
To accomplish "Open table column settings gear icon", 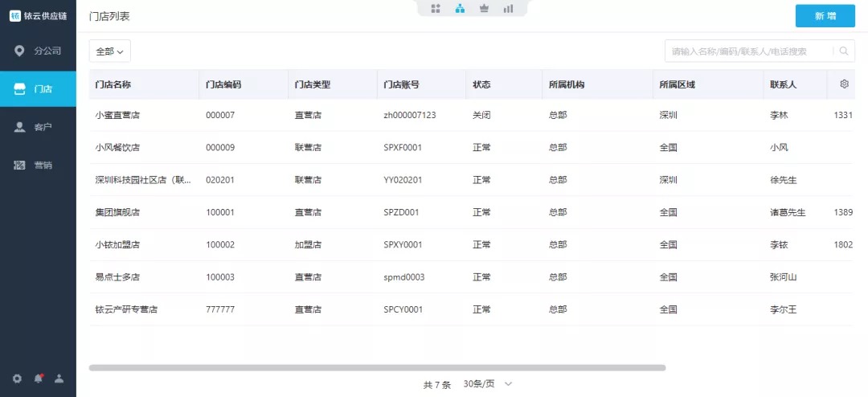I will [x=844, y=84].
